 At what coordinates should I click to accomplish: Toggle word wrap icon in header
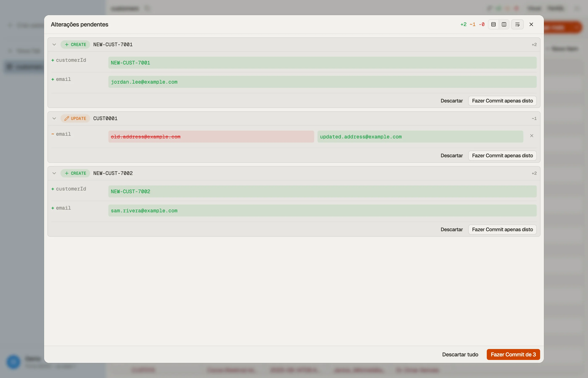pos(517,24)
